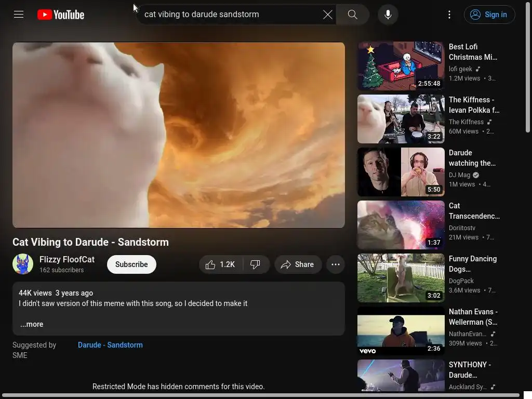Click The Kiffness channel name

466,122
